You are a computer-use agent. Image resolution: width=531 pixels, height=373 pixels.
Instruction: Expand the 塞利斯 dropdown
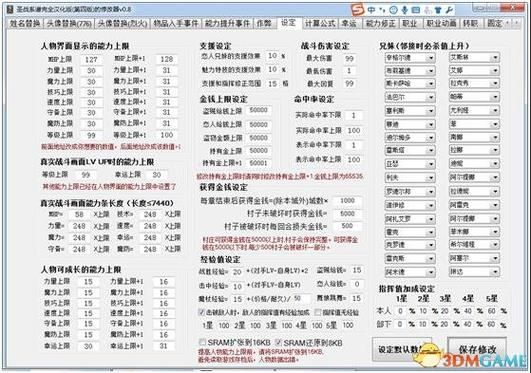coord(410,111)
